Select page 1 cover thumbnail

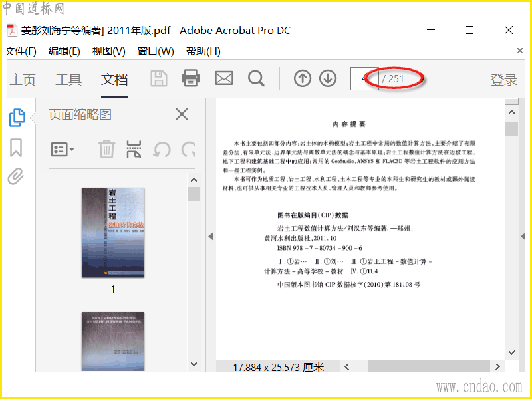click(x=113, y=233)
